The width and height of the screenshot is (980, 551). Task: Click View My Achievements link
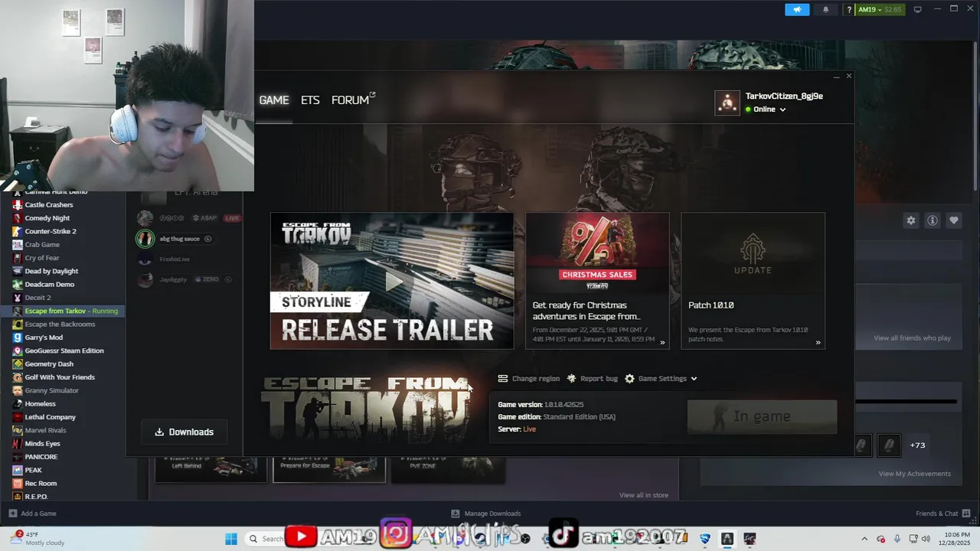pyautogui.click(x=915, y=474)
